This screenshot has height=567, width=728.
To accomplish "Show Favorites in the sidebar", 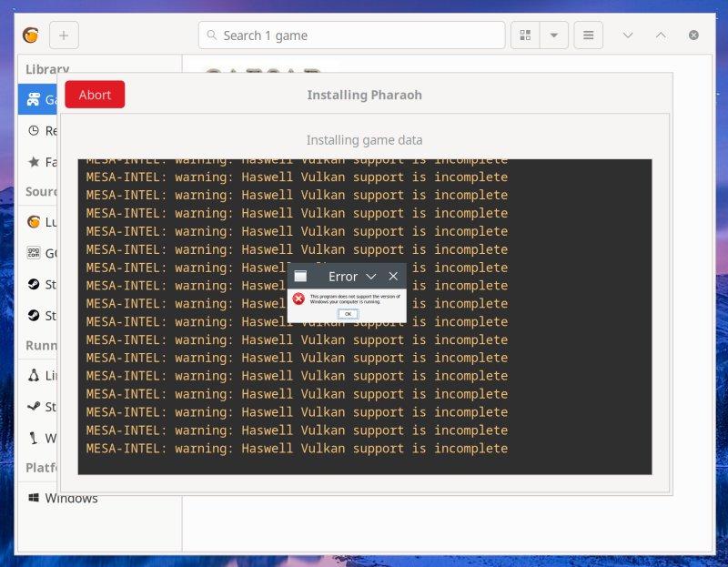I will tap(53, 162).
